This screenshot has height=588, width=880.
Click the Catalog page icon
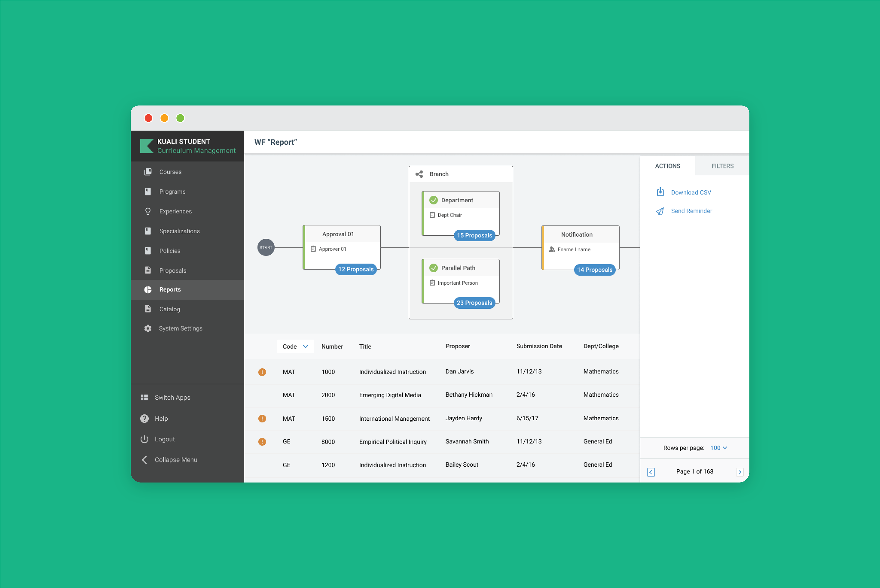(148, 309)
